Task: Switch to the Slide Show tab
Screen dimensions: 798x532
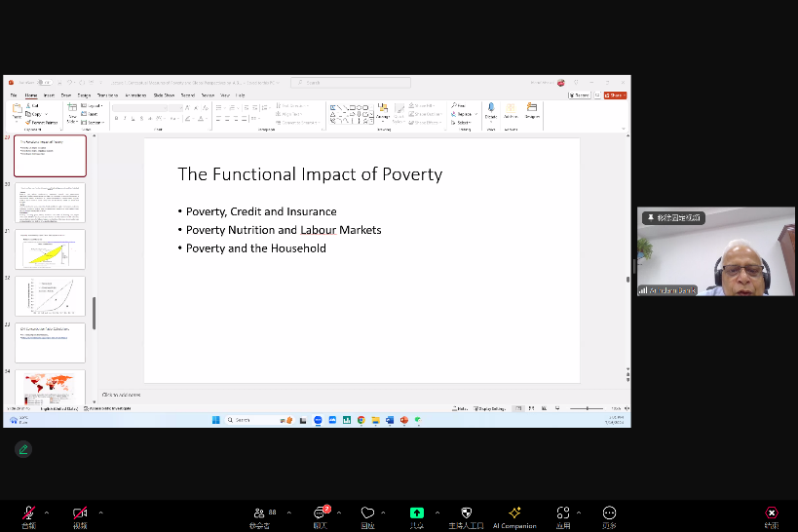Action: [x=163, y=95]
